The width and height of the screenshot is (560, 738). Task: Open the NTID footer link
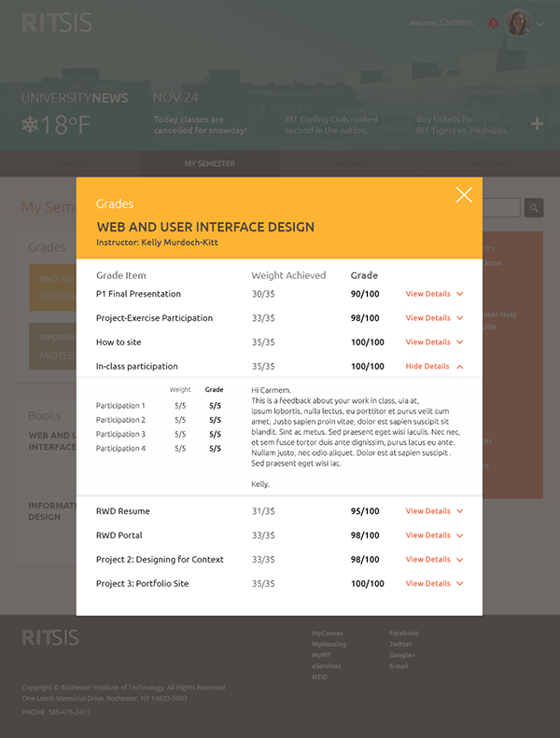[x=319, y=676]
